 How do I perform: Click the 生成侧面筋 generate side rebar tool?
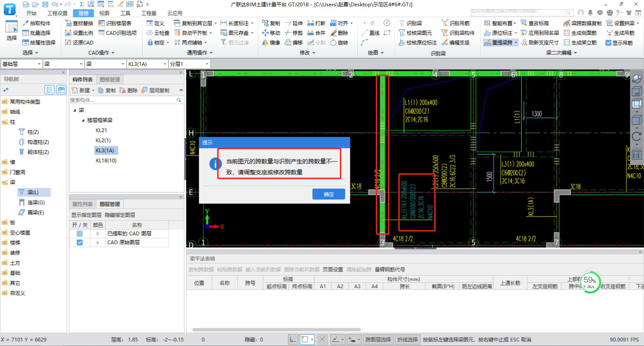click(x=580, y=33)
